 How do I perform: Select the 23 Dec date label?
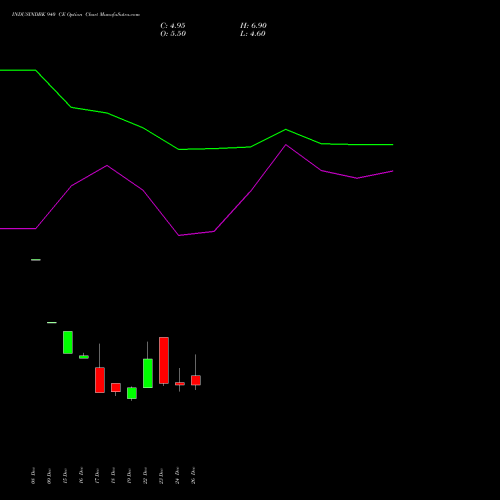tap(161, 476)
